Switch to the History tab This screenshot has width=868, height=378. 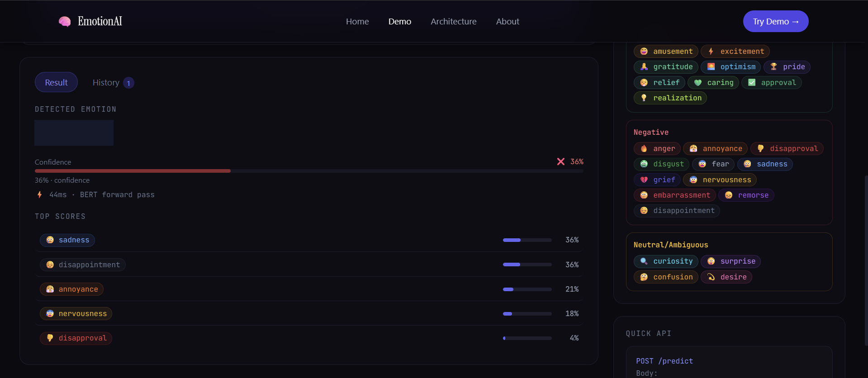click(113, 83)
